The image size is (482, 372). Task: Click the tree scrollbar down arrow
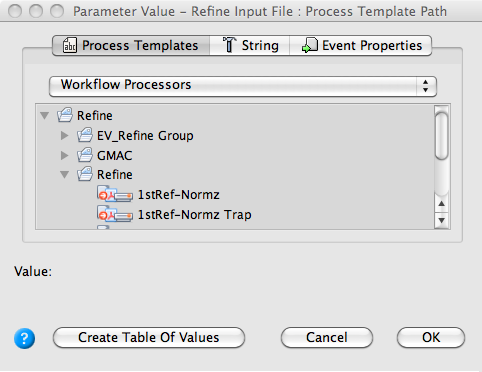tap(442, 220)
